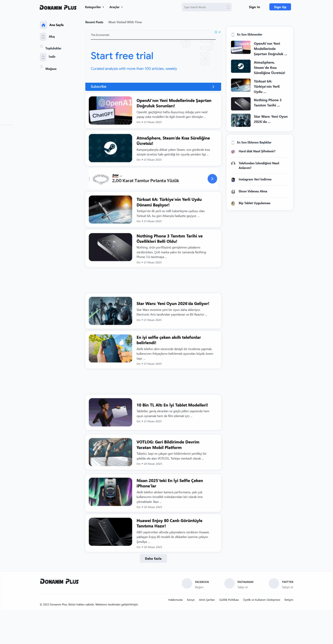
Task: Open sidebar 'Nothing Phone 3 Tanıtım Tarihi' link
Action: [268, 103]
